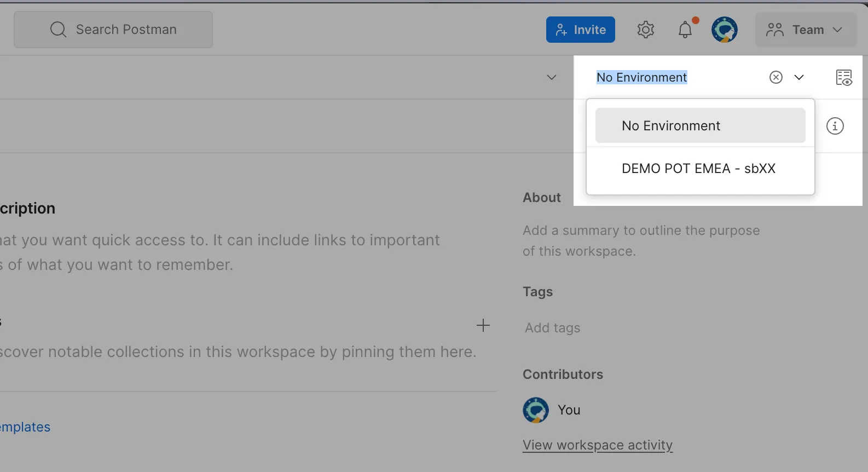Screen dimensions: 868x472
Task: Select No Environment from the list
Action: coord(701,125)
